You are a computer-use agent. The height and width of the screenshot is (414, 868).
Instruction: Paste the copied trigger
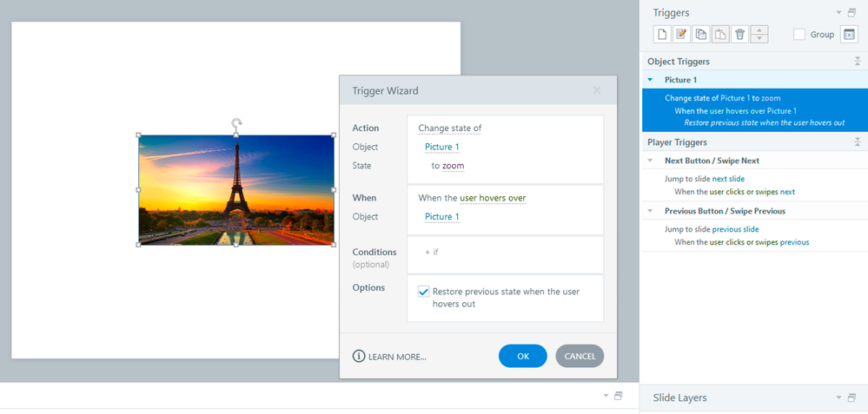coord(720,35)
